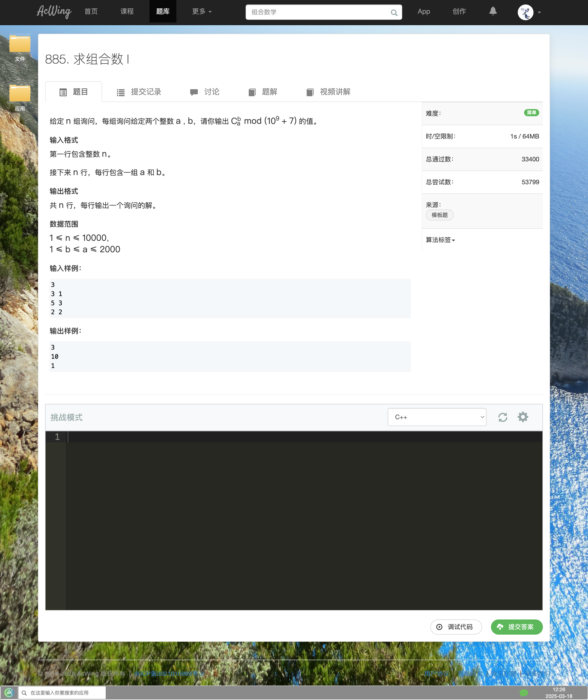Image resolution: width=588 pixels, height=700 pixels.
Task: Focus the taskbar app search field
Action: (x=62, y=693)
